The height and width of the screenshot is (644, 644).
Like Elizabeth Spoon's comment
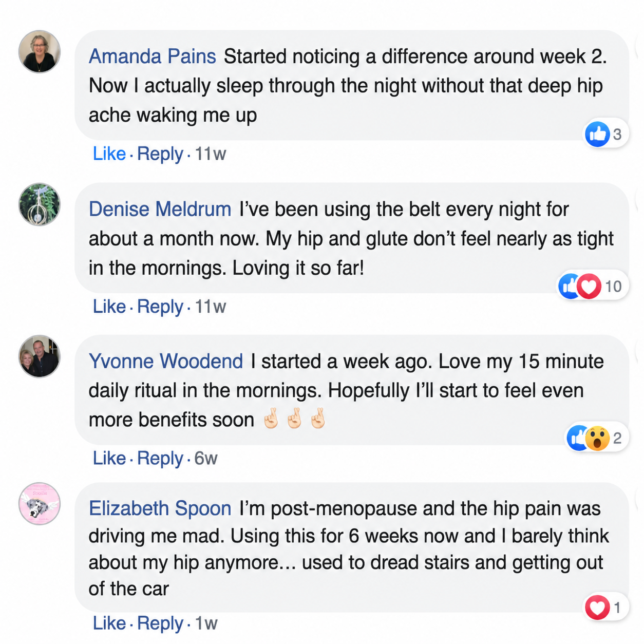(x=109, y=623)
